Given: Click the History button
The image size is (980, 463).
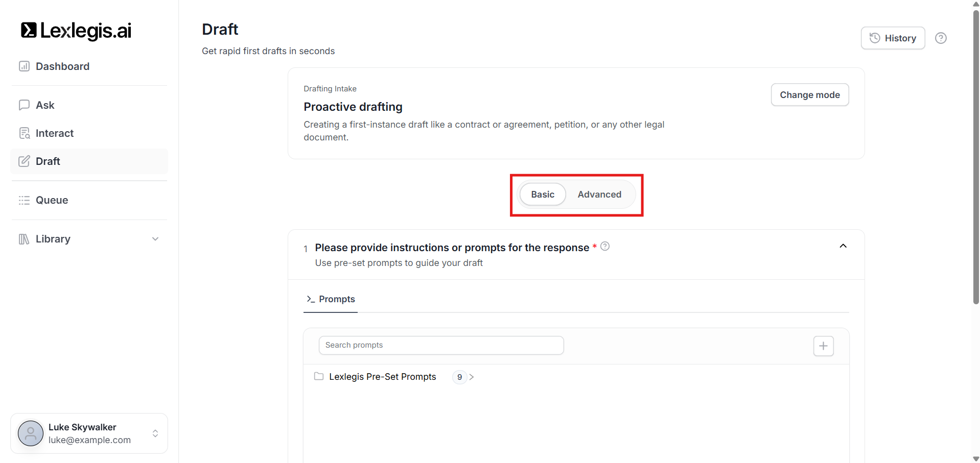Looking at the screenshot, I should 893,38.
